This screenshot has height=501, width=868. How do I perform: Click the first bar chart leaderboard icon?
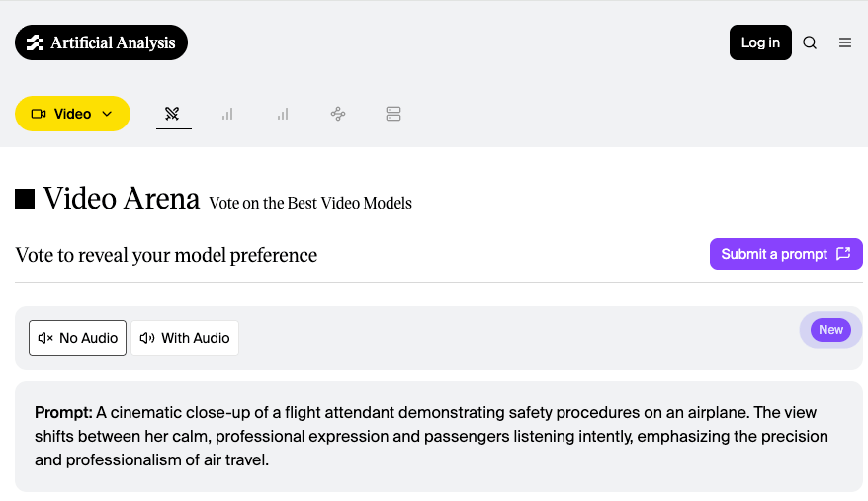227,114
